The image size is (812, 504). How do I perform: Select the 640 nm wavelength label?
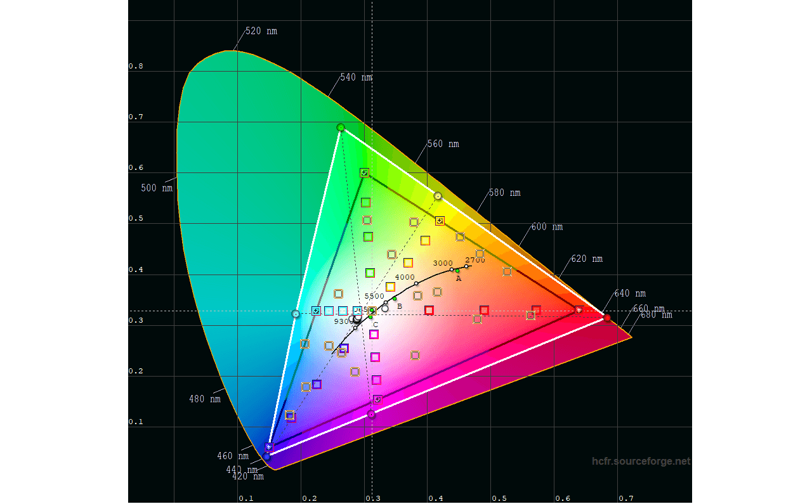pyautogui.click(x=630, y=294)
